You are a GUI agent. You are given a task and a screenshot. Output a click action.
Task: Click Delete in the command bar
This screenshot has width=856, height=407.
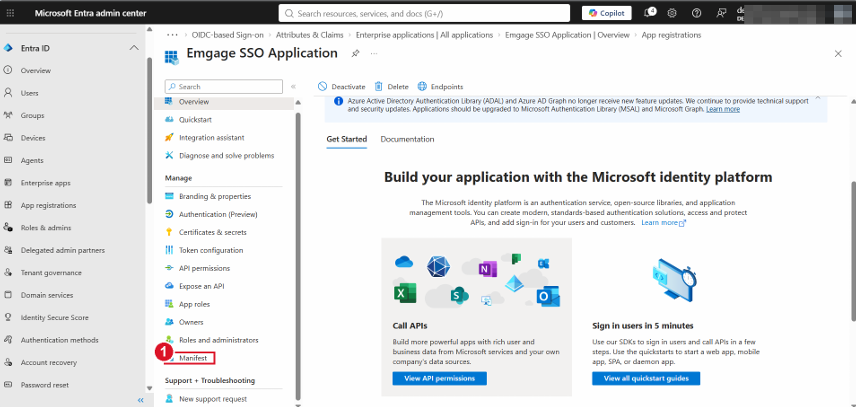click(391, 86)
